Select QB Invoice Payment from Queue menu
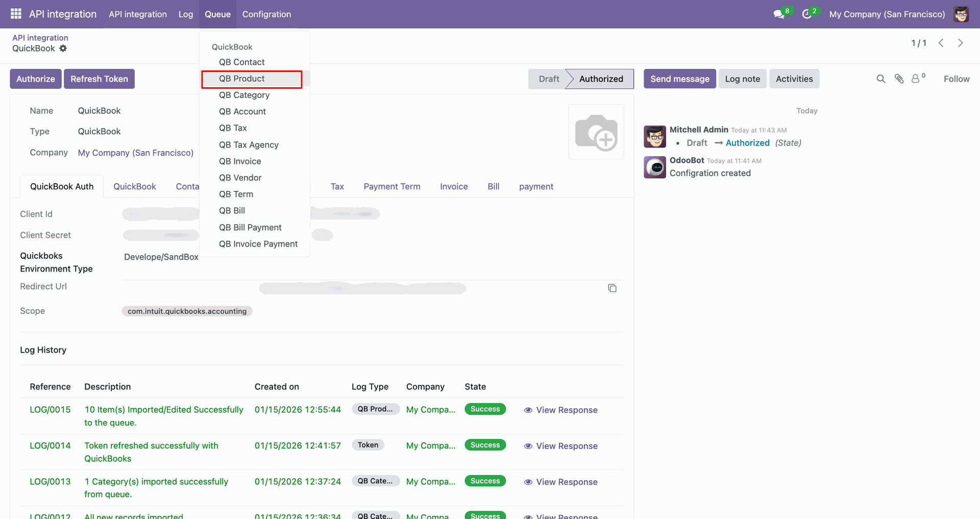The image size is (980, 519). point(255,244)
